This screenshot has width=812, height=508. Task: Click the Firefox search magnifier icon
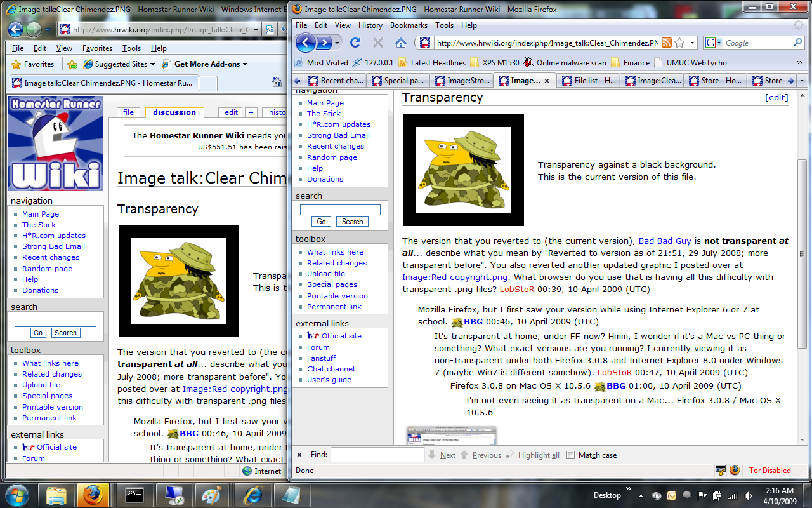click(798, 43)
